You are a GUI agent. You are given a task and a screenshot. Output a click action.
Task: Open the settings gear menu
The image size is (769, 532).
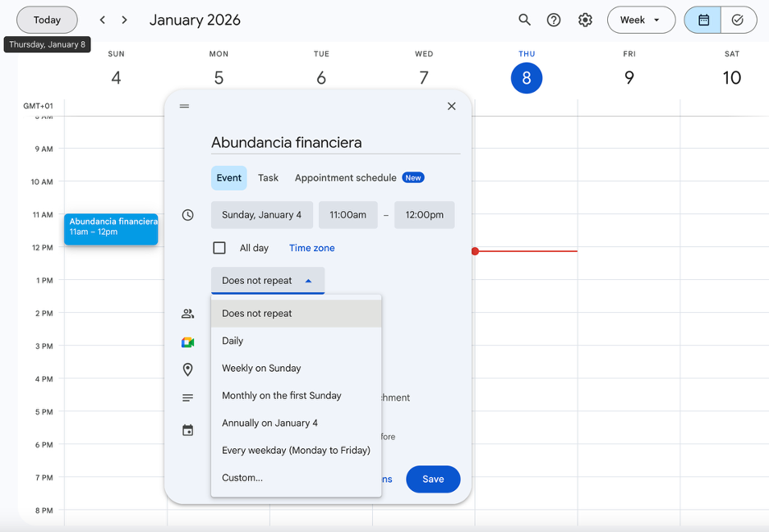point(585,20)
